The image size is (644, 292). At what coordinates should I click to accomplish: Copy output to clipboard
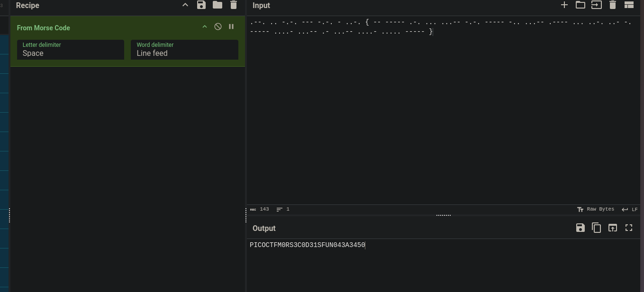597,228
